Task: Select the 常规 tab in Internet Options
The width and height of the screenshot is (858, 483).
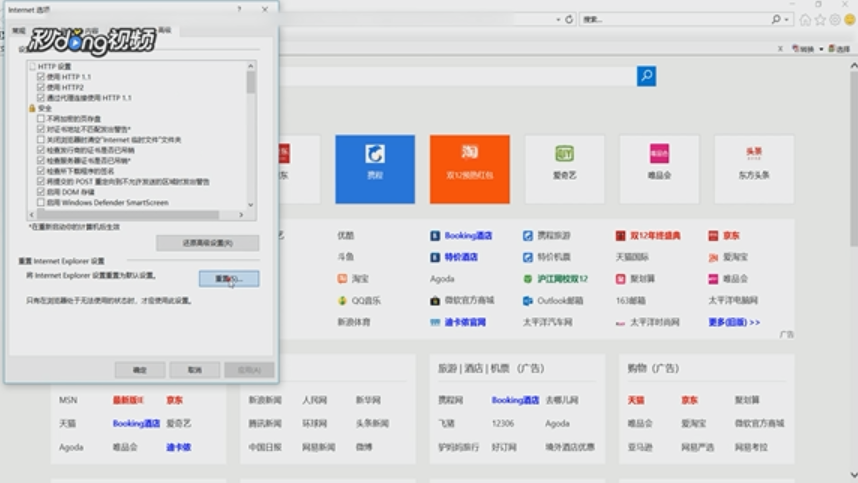Action: (x=19, y=31)
